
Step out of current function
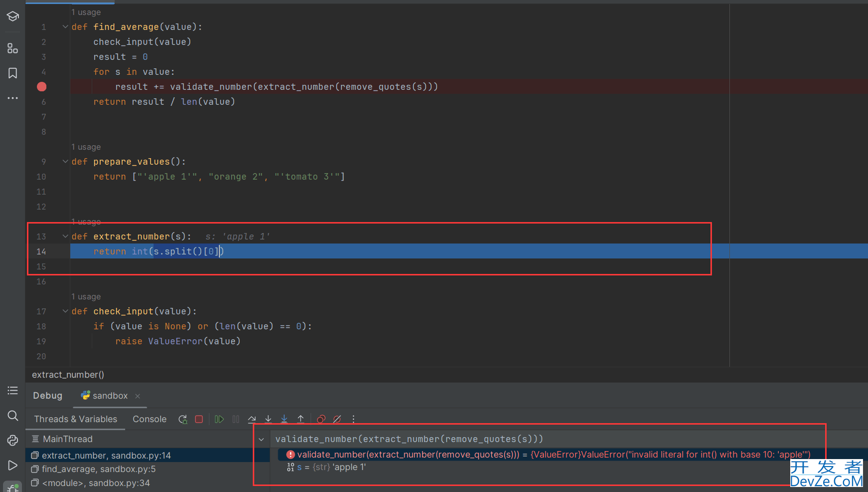301,419
